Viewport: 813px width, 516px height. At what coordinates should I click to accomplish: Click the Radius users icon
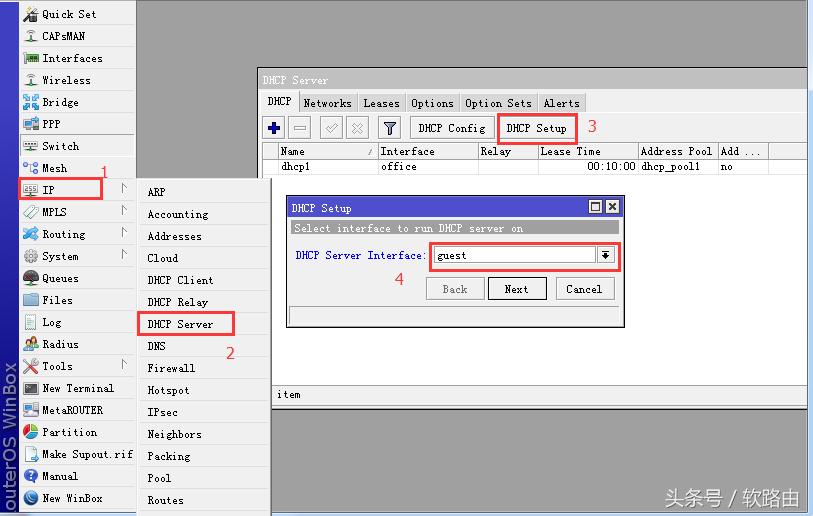click(31, 344)
